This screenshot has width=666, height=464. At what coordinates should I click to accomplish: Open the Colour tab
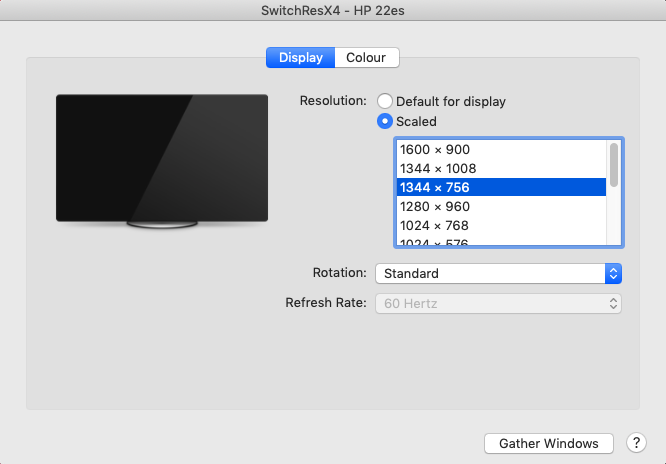click(367, 57)
